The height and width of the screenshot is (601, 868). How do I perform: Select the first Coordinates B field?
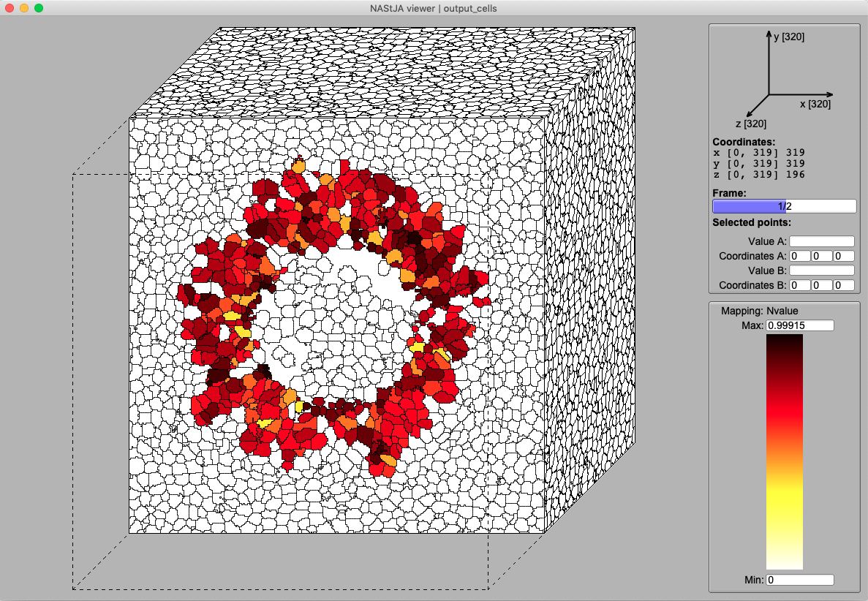tap(800, 285)
